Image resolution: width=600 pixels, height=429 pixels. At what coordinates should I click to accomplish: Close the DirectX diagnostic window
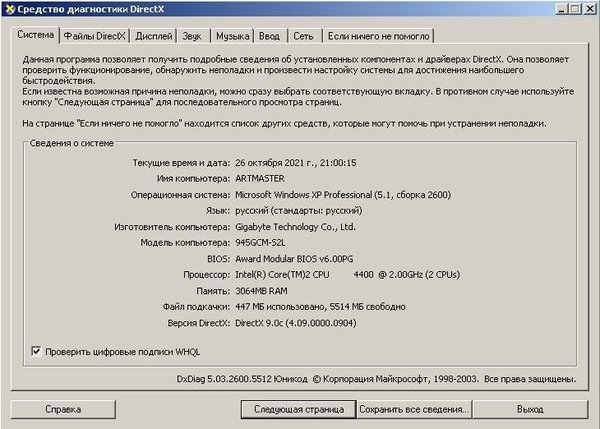point(590,9)
